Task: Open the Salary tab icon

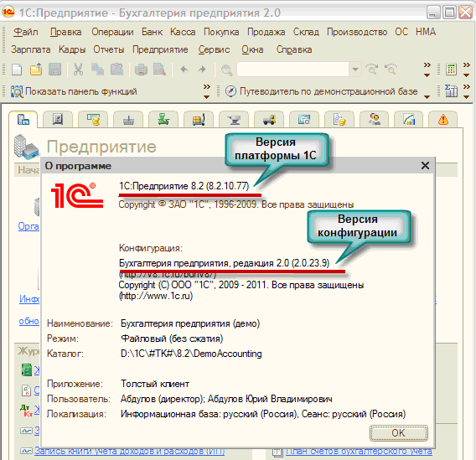Action: [339, 120]
